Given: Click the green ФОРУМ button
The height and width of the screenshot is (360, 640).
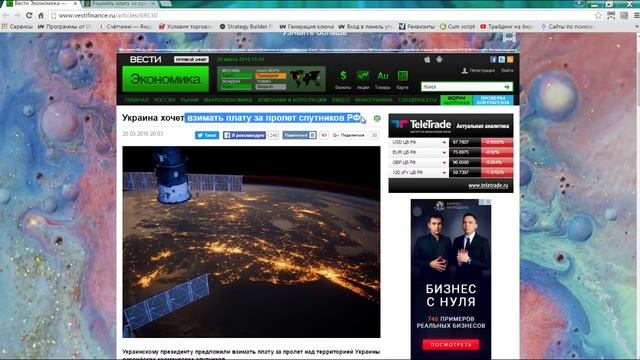Looking at the screenshot, I should tap(456, 100).
